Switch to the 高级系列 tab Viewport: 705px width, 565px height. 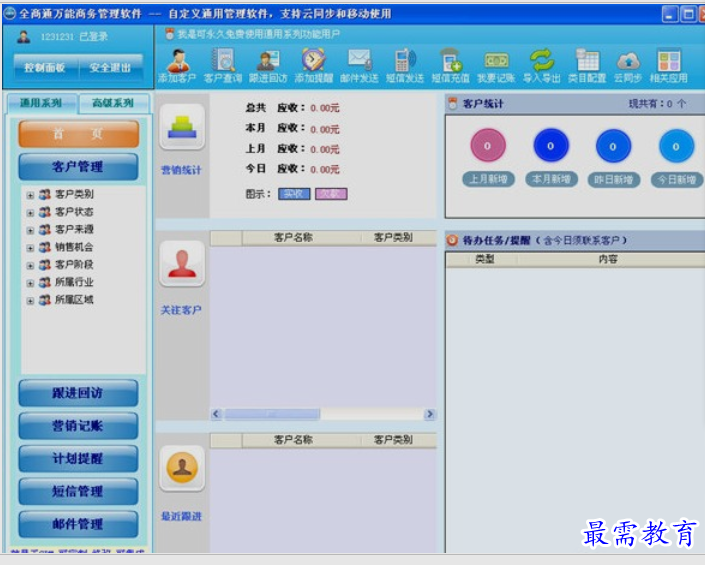point(113,103)
